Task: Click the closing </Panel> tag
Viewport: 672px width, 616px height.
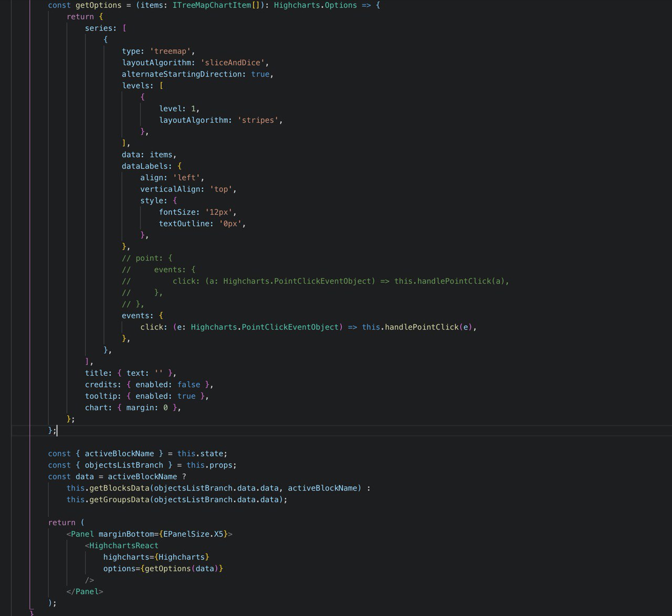Action: click(85, 592)
